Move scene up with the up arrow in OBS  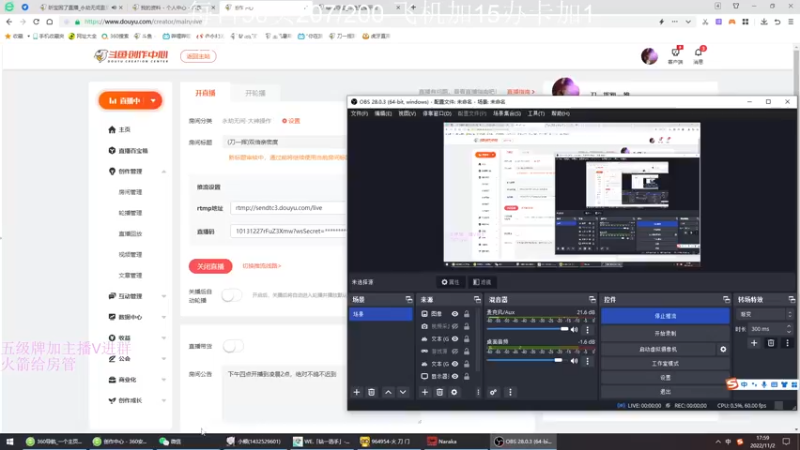(388, 392)
